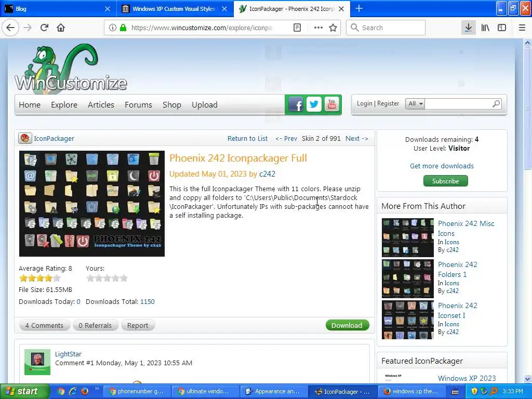The image size is (532, 399).
Task: Open the Articles menu item
Action: click(101, 105)
